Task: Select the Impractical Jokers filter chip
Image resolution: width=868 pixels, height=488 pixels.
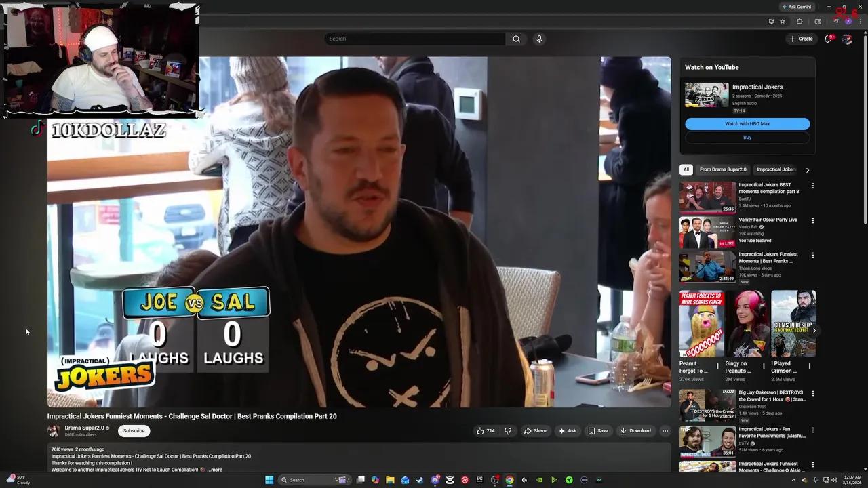Action: click(x=776, y=169)
